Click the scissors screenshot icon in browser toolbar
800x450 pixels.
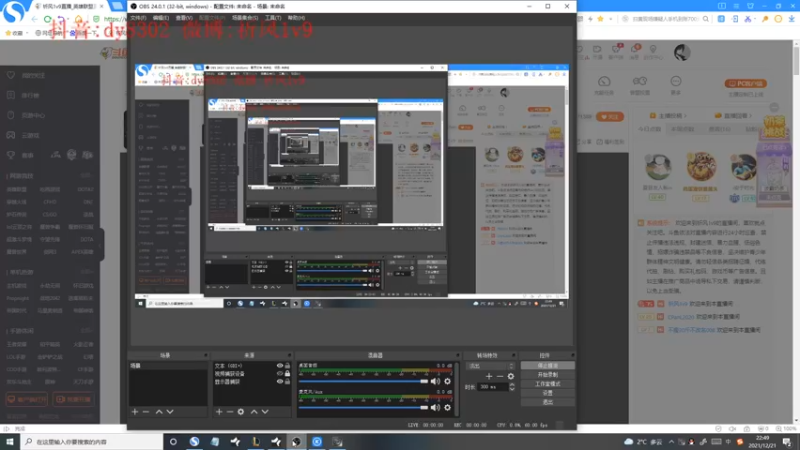[x=748, y=19]
